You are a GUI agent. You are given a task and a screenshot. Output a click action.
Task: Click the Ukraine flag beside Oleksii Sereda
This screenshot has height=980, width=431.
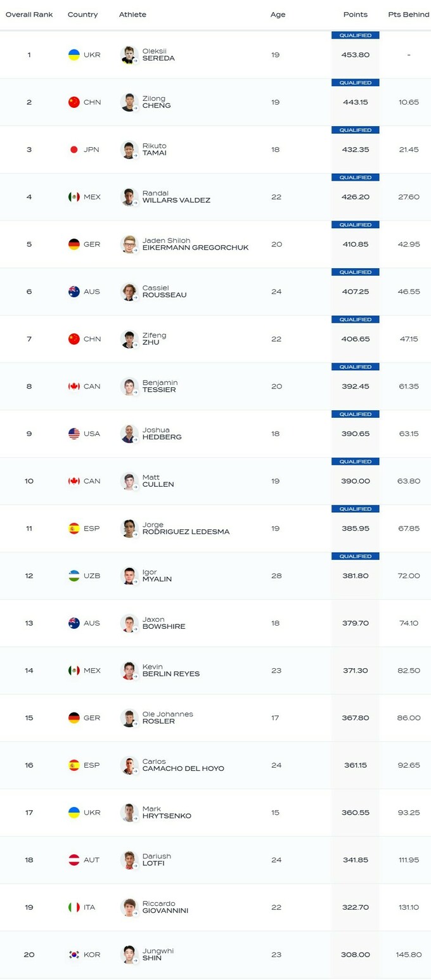[x=74, y=55]
